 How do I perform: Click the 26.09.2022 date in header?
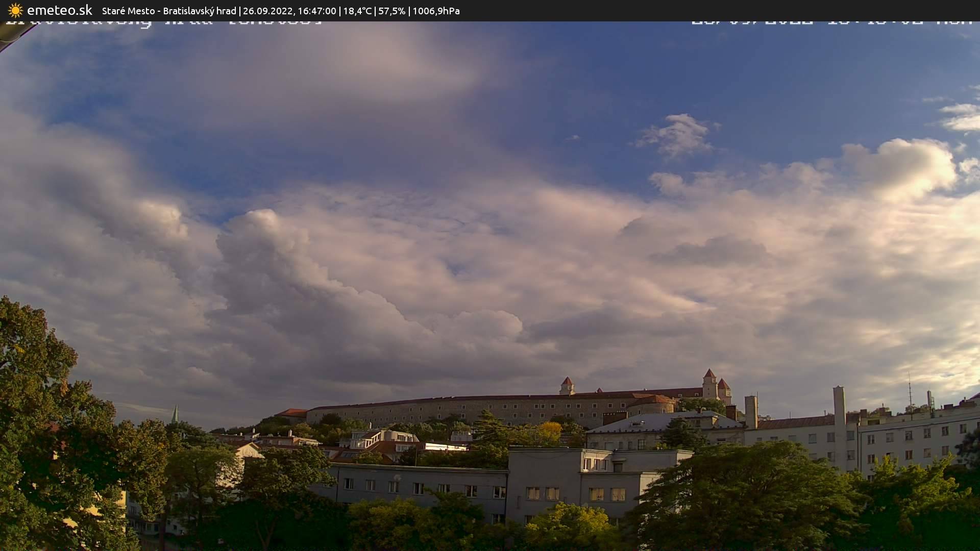coord(266,11)
